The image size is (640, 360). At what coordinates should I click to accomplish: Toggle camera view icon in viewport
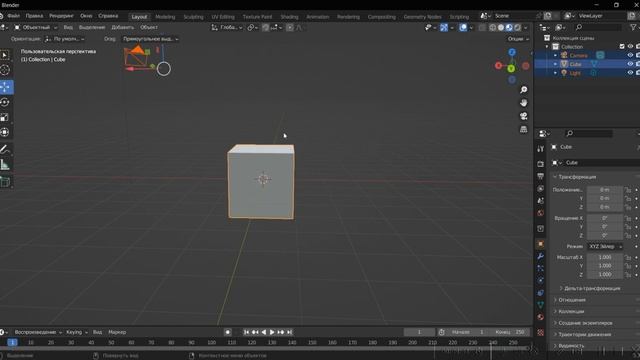[x=524, y=116]
